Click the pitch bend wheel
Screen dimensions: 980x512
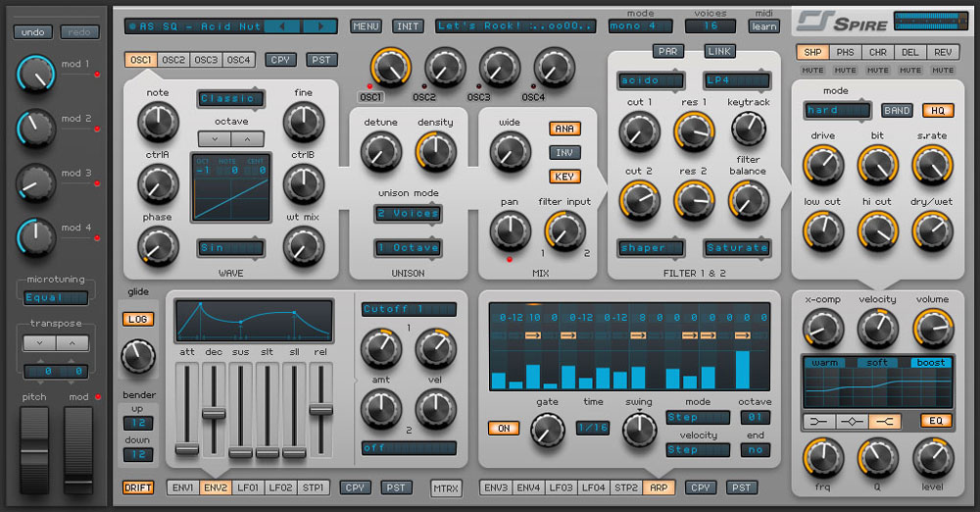(34, 450)
